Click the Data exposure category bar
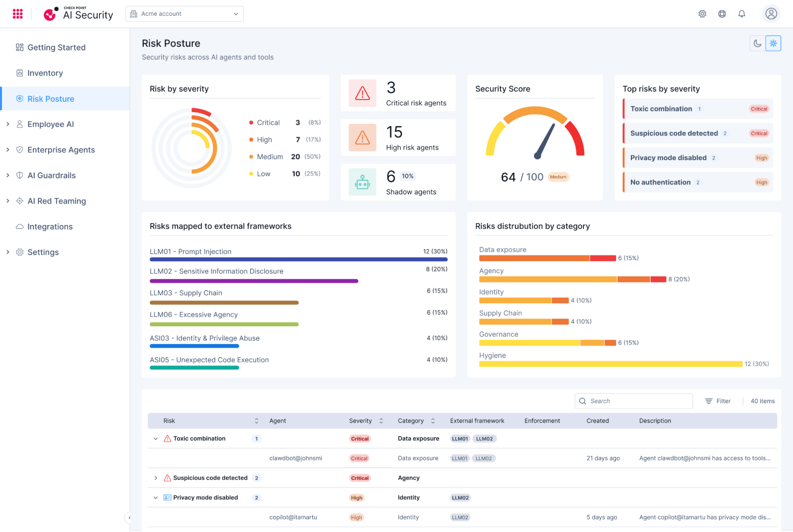 pos(547,258)
